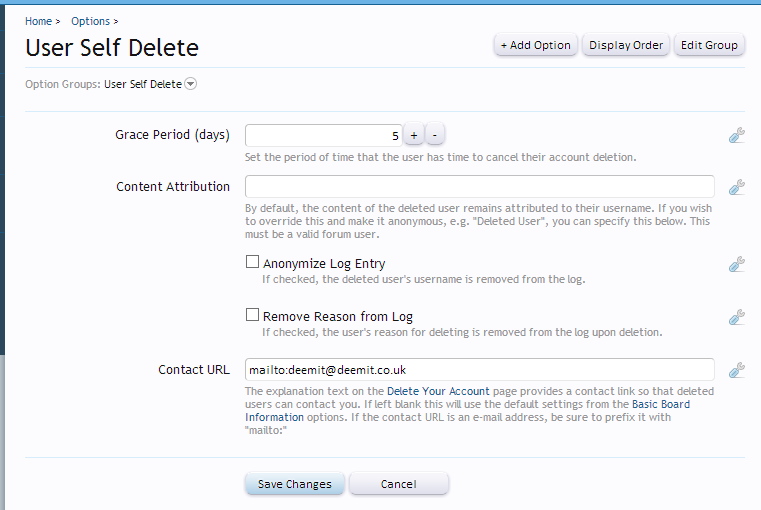Screen dimensions: 761x510
Task: Expand the Option Groups dropdown arrow
Action: (191, 85)
